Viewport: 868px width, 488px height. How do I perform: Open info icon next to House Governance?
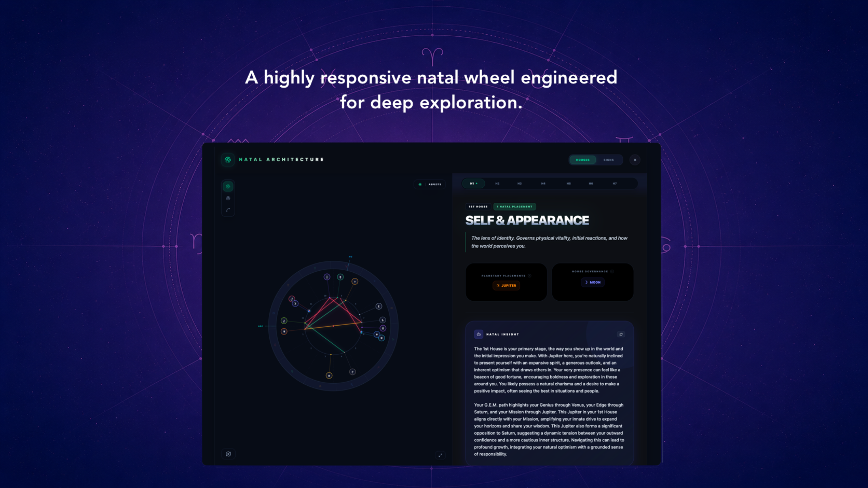[x=612, y=271]
